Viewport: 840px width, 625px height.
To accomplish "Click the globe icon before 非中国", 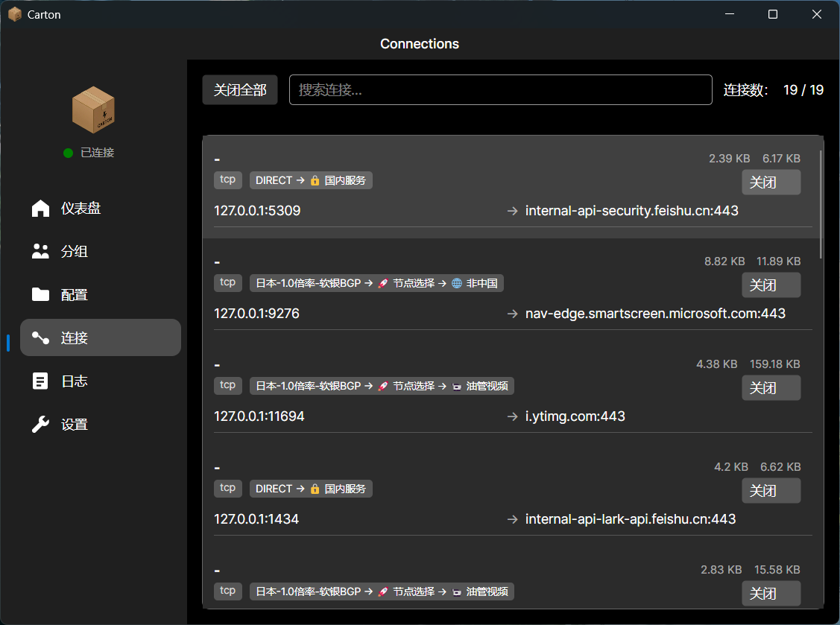I will tap(456, 283).
